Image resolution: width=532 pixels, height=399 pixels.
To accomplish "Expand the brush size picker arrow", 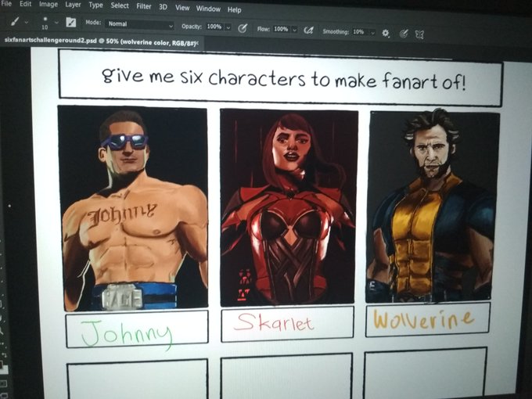I will 56,23.
